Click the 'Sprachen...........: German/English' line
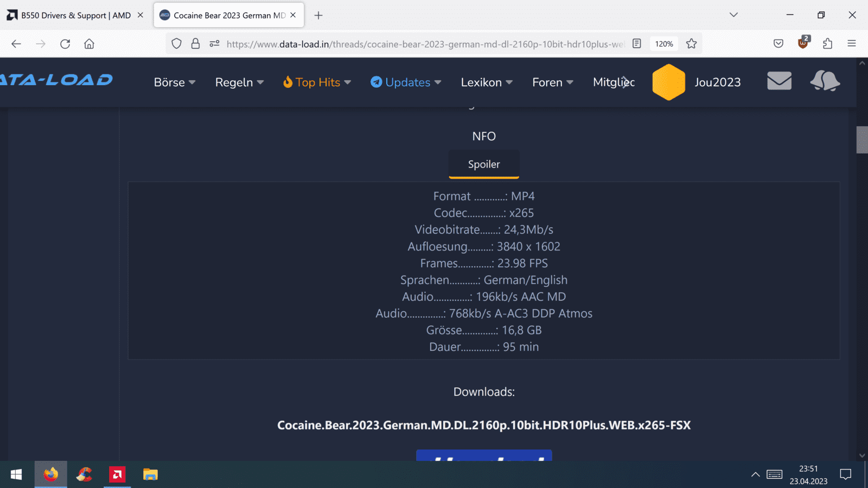 [x=484, y=280]
